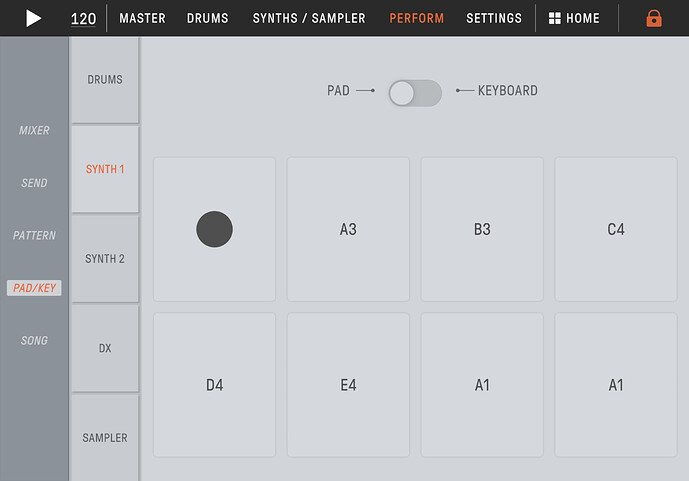Select the PERFORM tab
Viewport: 689px width, 481px height.
tap(417, 18)
